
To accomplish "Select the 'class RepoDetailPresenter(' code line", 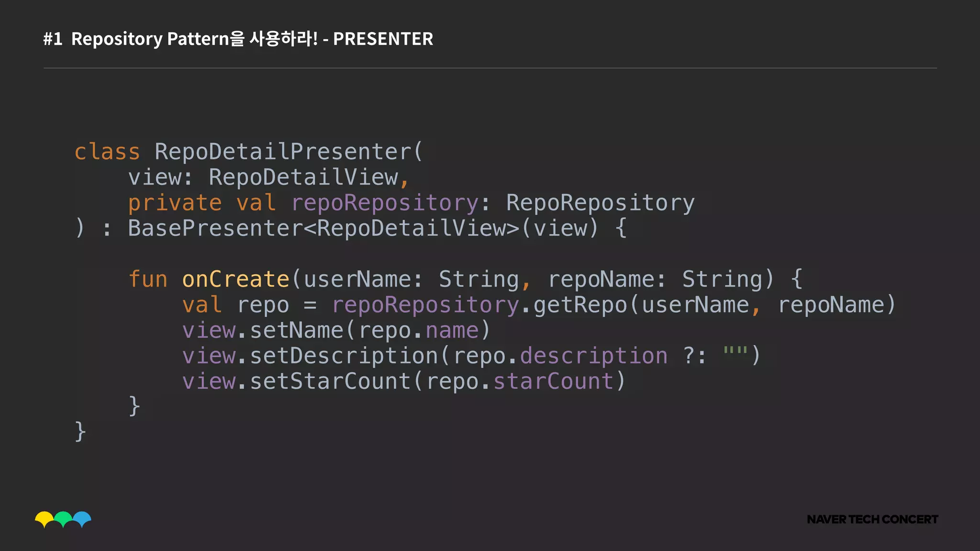I will coord(249,152).
